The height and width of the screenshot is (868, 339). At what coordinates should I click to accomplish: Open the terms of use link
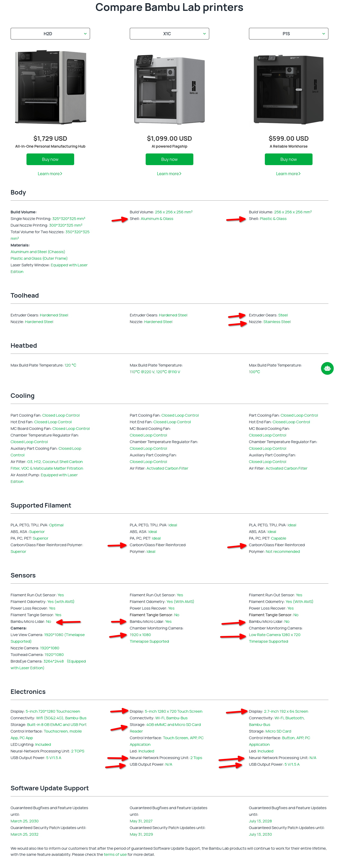pos(115,854)
